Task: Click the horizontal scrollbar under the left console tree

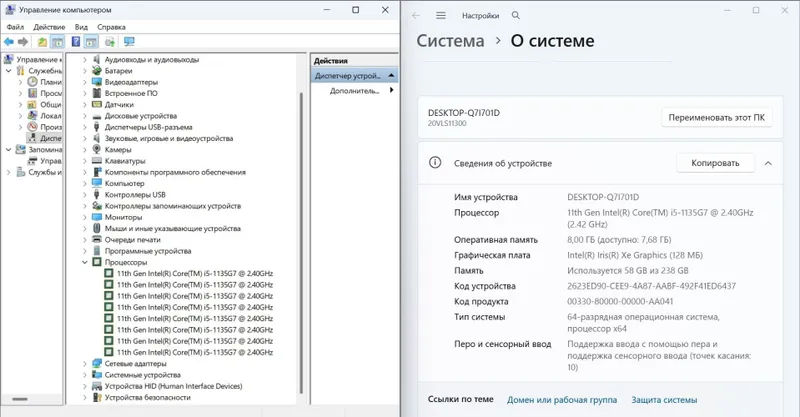Action: point(19,399)
